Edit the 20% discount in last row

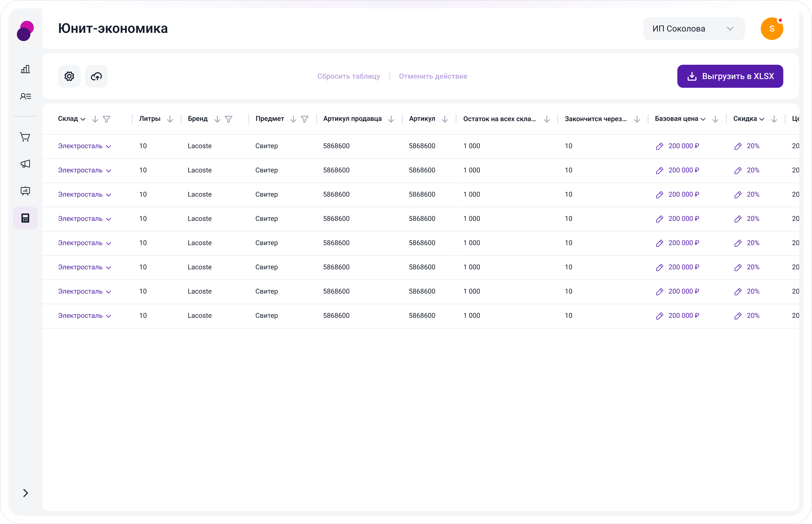738,316
